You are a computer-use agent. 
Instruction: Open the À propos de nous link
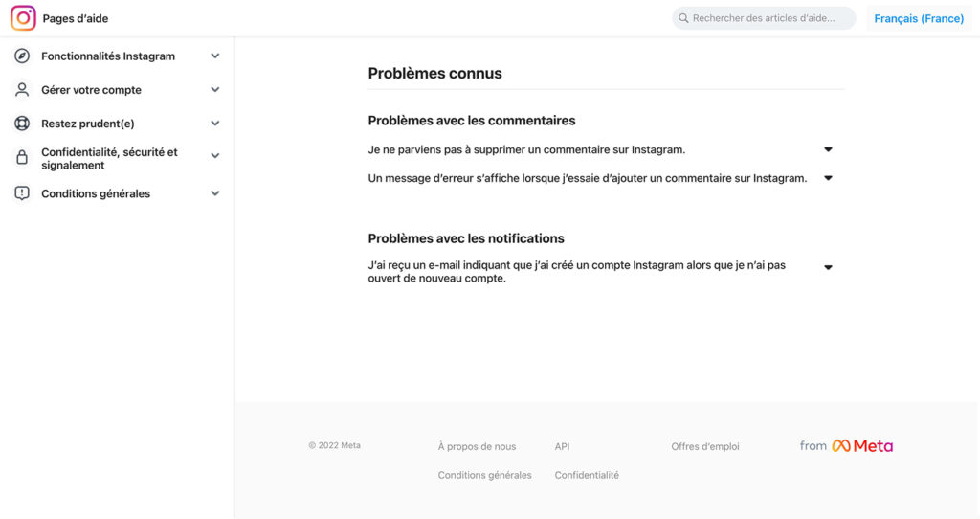477,446
